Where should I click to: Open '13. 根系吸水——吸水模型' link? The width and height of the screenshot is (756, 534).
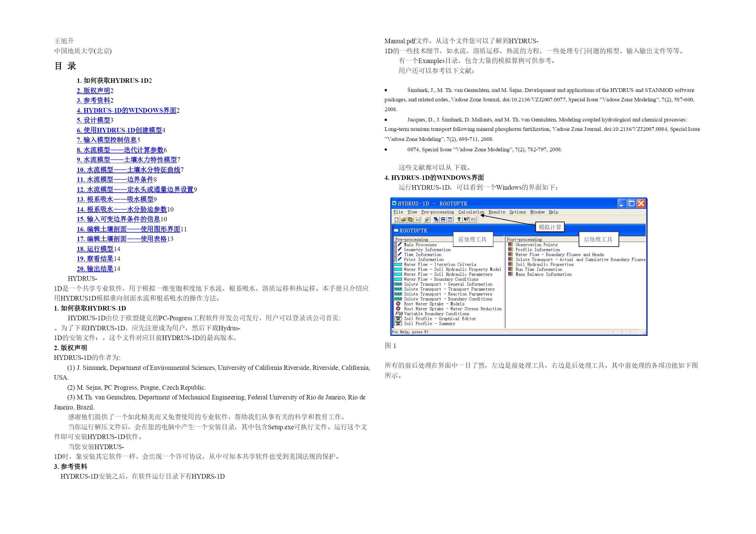point(115,199)
